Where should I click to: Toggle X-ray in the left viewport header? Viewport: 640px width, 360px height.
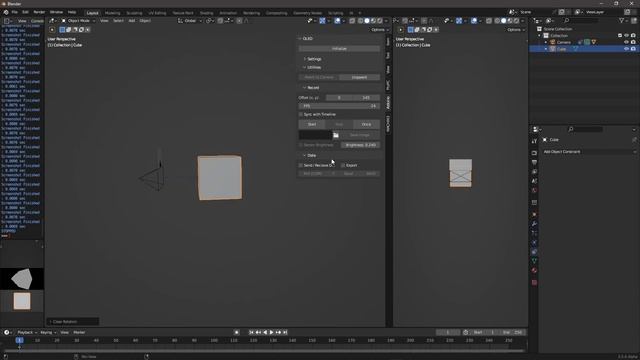click(352, 20)
